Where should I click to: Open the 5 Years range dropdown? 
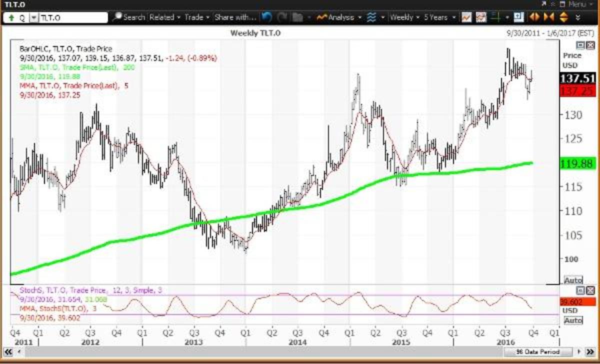(x=439, y=17)
